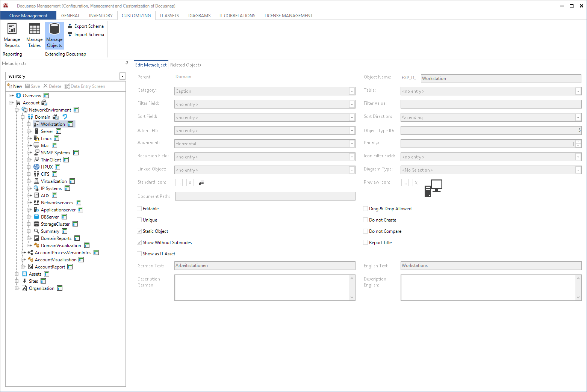Viewport: 587px width, 392px height.
Task: Click the Object Name field
Action: tap(501, 78)
